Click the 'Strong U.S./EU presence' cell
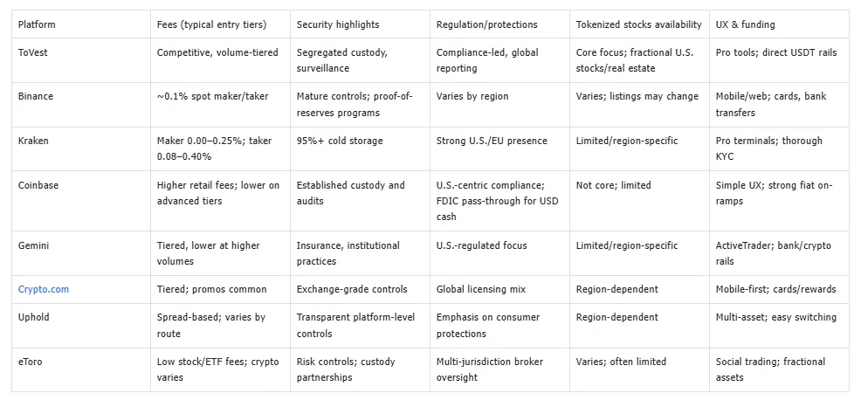 [x=492, y=141]
